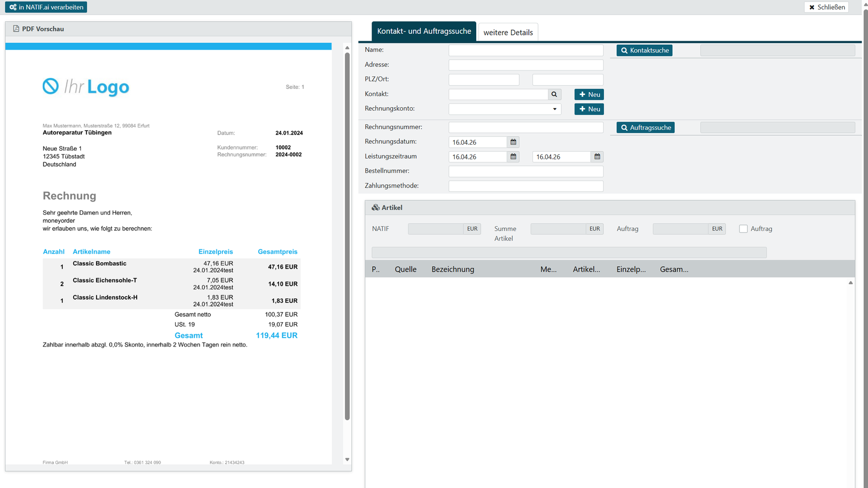Click 'Classic Bombastic' in PDF preview
This screenshot has width=868, height=488.
[99, 264]
